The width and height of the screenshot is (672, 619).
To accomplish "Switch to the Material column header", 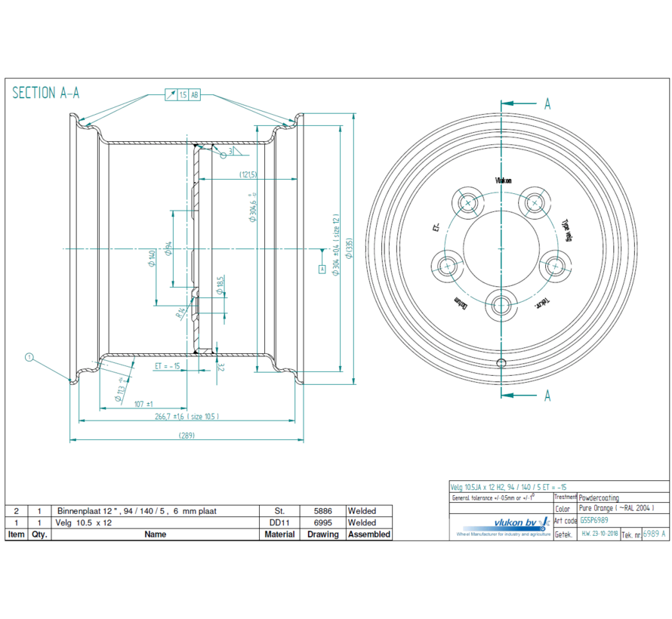I will coord(279,534).
